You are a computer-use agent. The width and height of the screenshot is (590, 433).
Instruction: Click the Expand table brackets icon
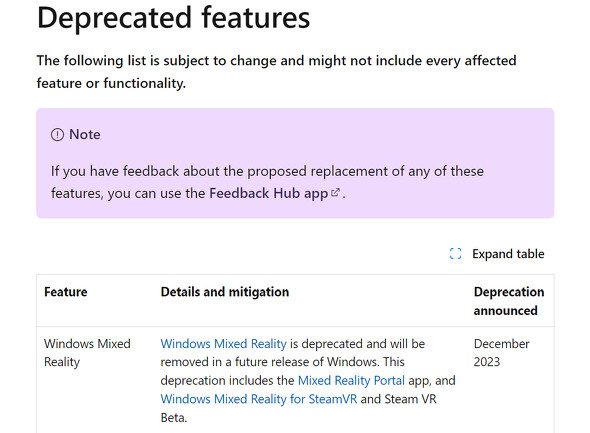pyautogui.click(x=455, y=254)
